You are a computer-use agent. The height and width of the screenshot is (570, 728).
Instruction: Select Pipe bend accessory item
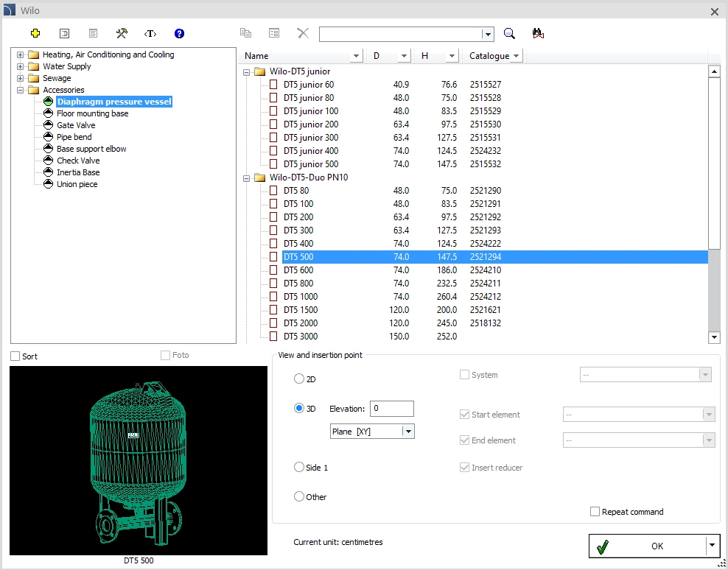[x=74, y=137]
